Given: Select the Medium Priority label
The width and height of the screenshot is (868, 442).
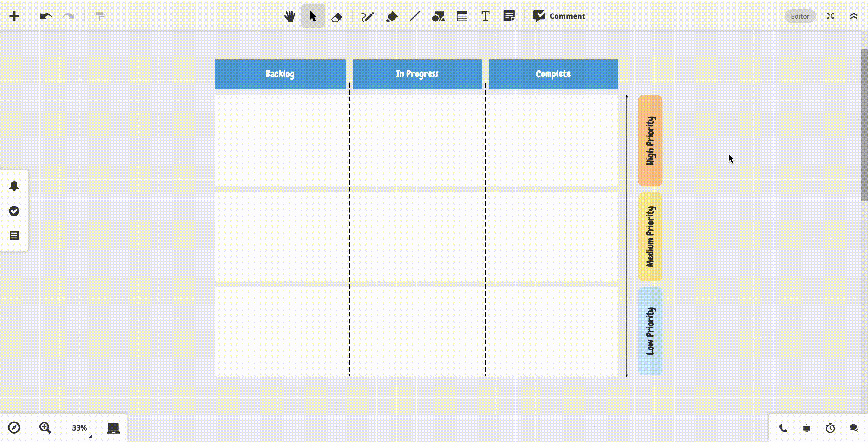Looking at the screenshot, I should (650, 237).
